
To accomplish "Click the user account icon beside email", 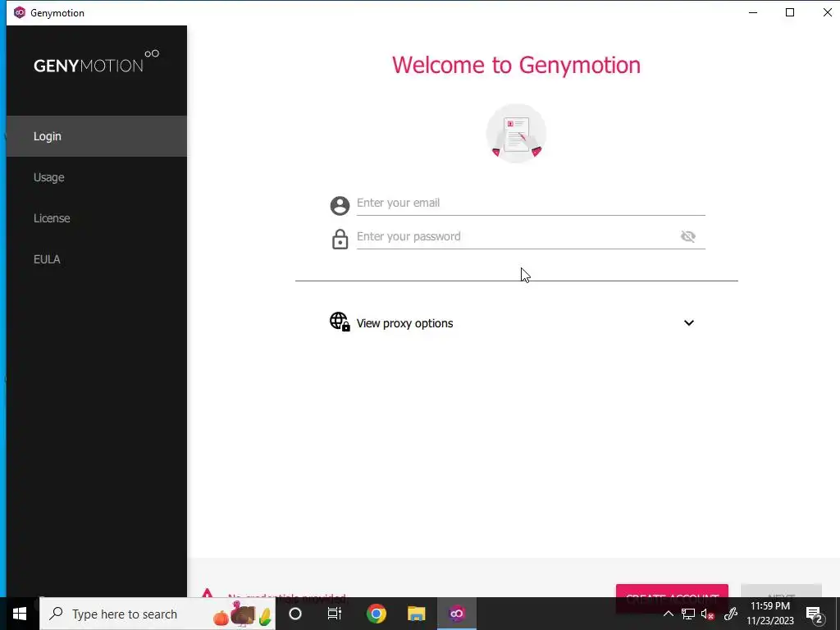I will (340, 206).
